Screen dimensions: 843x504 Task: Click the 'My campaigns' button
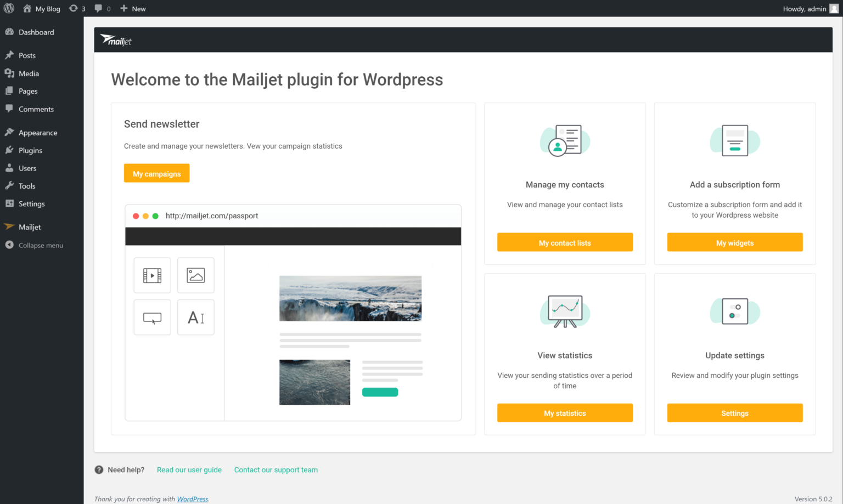click(x=156, y=173)
